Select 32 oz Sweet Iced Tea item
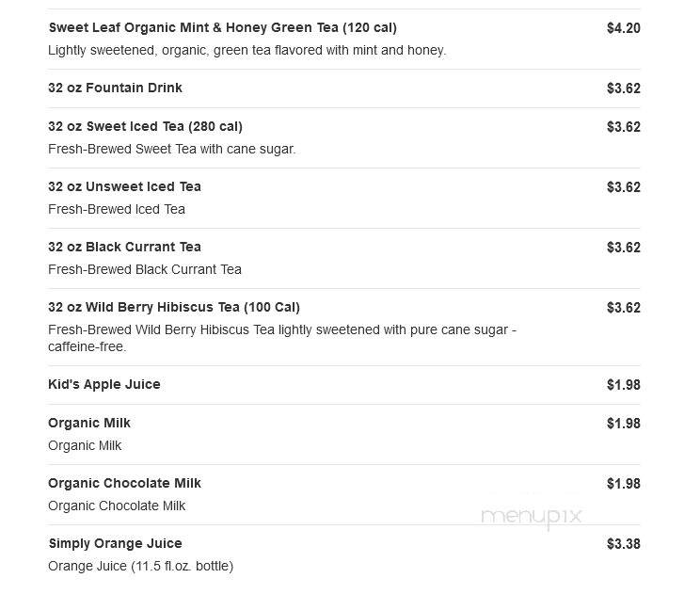700x594 pixels. (145, 126)
